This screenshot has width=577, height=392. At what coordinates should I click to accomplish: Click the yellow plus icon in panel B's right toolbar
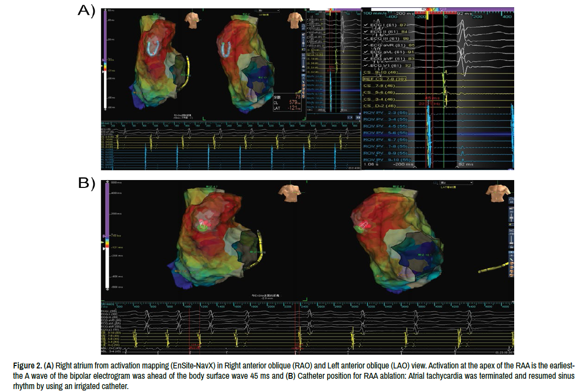click(x=511, y=225)
